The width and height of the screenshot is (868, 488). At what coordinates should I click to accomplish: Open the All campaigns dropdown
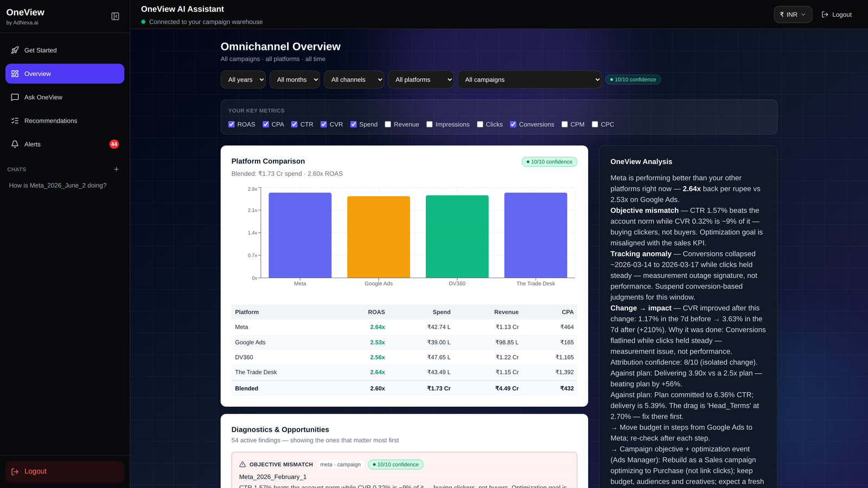tap(529, 80)
